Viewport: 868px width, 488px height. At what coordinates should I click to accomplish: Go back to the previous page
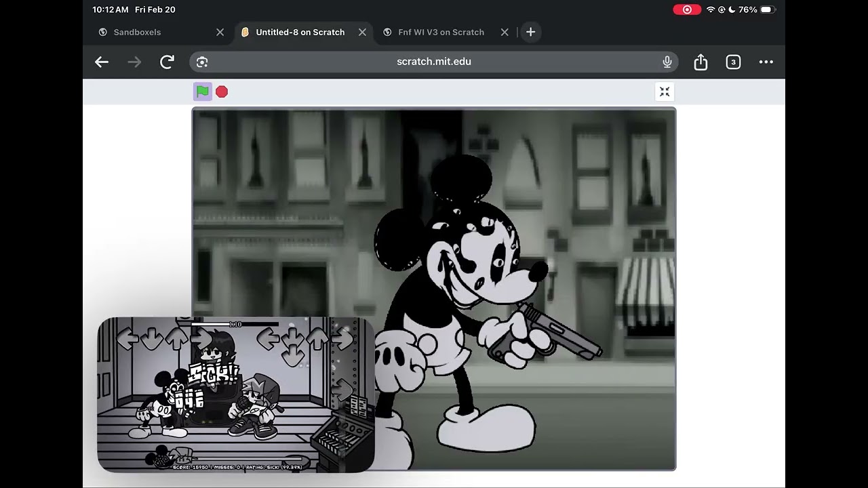102,62
